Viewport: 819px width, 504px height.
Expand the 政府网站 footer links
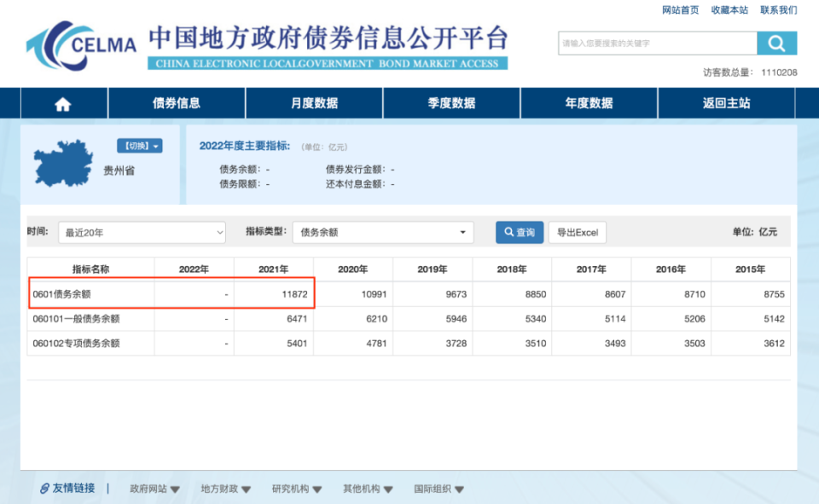tap(154, 489)
